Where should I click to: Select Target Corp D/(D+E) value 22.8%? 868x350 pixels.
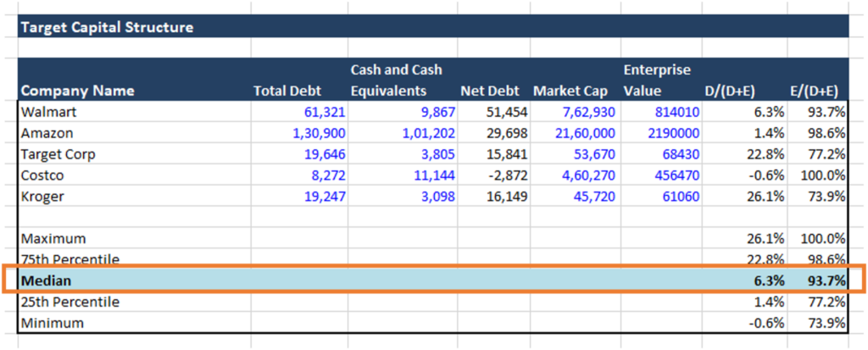[x=765, y=154]
